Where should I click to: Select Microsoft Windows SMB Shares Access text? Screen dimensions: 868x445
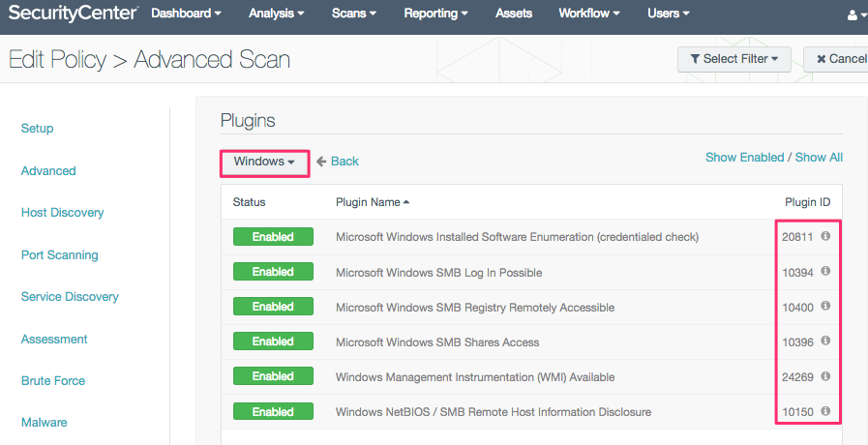point(437,342)
